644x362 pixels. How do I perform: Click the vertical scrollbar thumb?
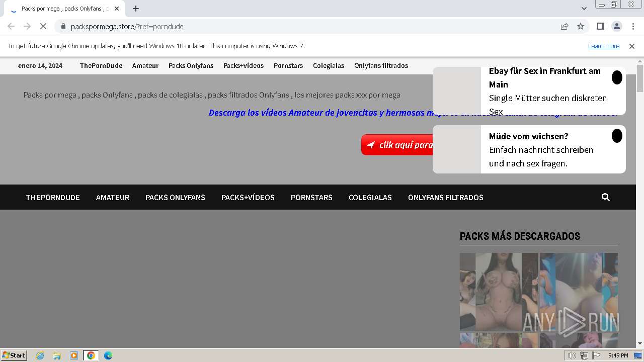640,79
